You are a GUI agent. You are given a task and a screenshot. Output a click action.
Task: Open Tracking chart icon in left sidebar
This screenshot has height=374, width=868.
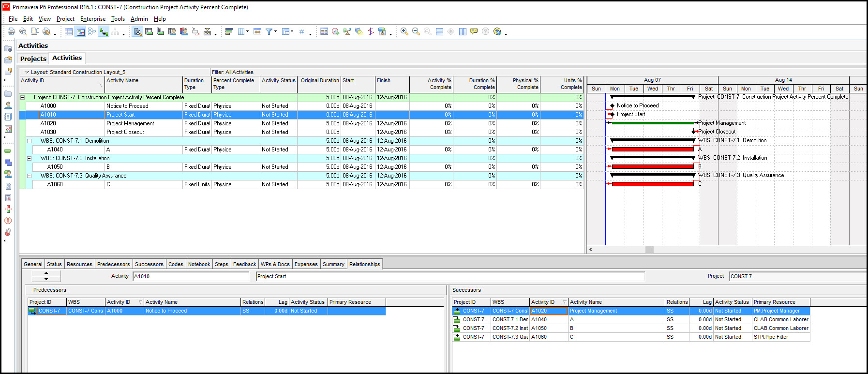(x=8, y=129)
